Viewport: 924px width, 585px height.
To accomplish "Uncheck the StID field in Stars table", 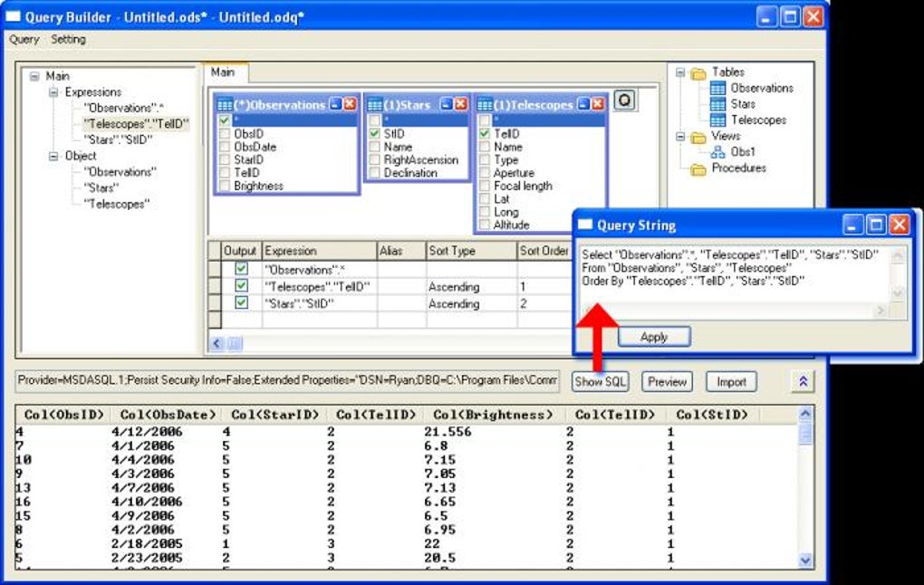I will coord(374,134).
